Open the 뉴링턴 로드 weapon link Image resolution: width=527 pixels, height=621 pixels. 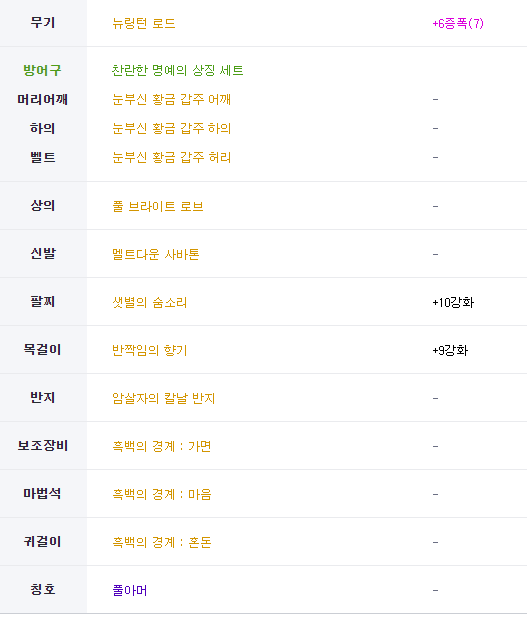143,23
